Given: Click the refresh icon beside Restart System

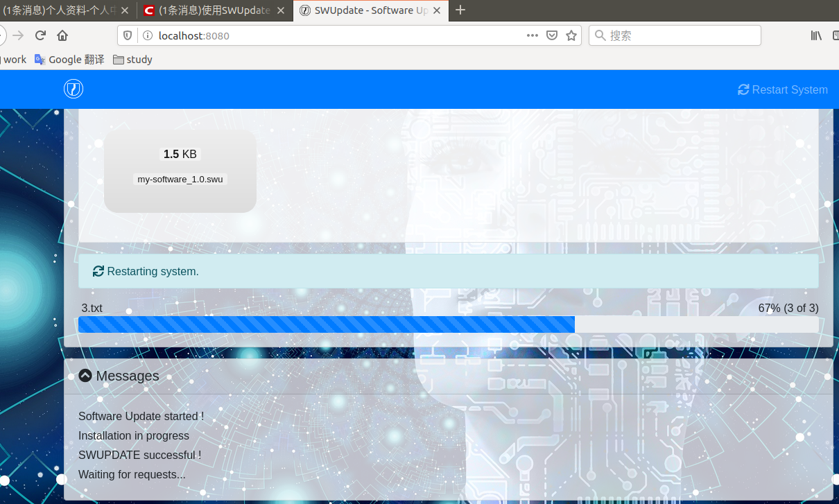Looking at the screenshot, I should 743,89.
